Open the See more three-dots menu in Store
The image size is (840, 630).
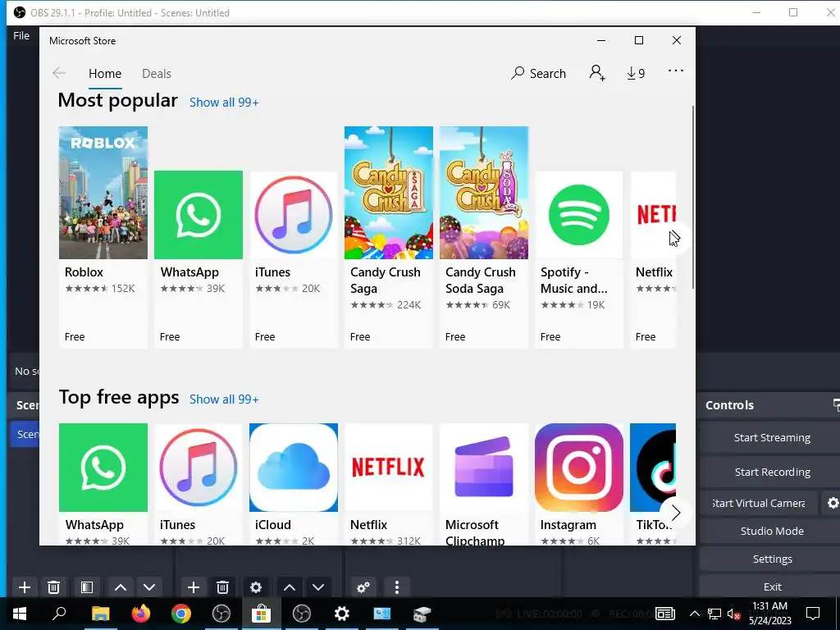click(x=676, y=71)
